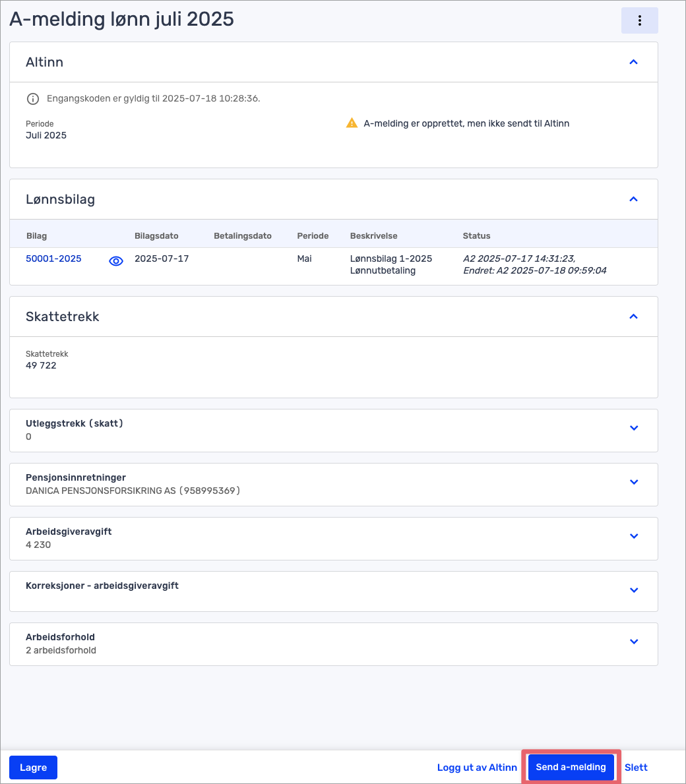Image resolution: width=686 pixels, height=784 pixels.
Task: Preview bilag 50001-2025 with eye icon
Action: click(116, 261)
